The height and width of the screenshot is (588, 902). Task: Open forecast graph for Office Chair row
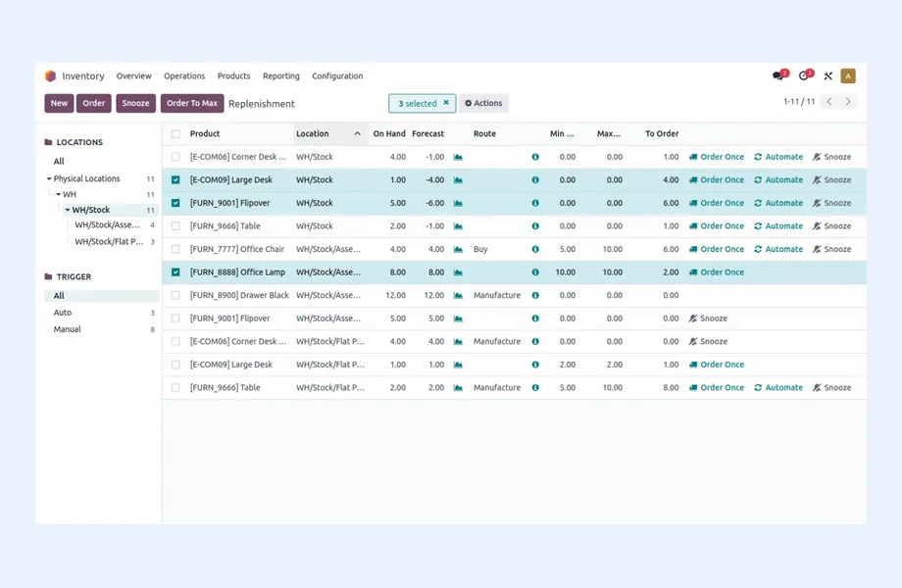(x=458, y=249)
